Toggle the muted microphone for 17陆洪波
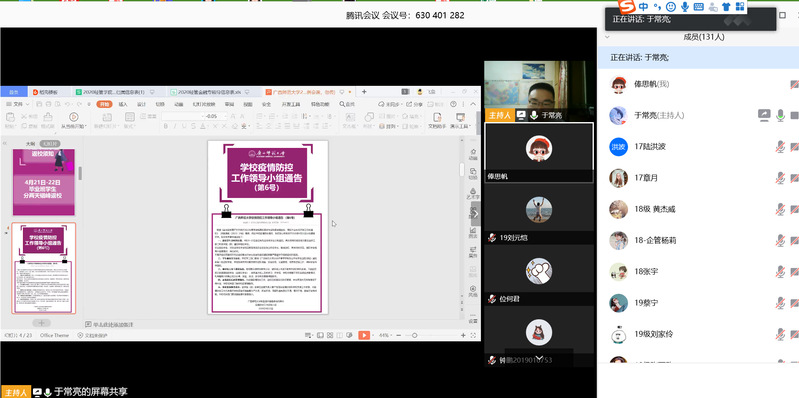The height and width of the screenshot is (398, 799). click(x=780, y=147)
